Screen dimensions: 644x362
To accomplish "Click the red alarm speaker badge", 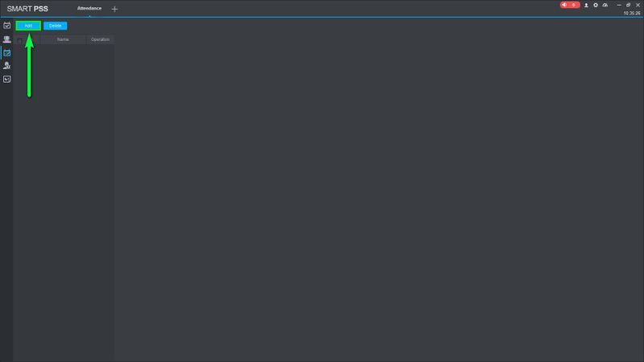I will point(570,5).
